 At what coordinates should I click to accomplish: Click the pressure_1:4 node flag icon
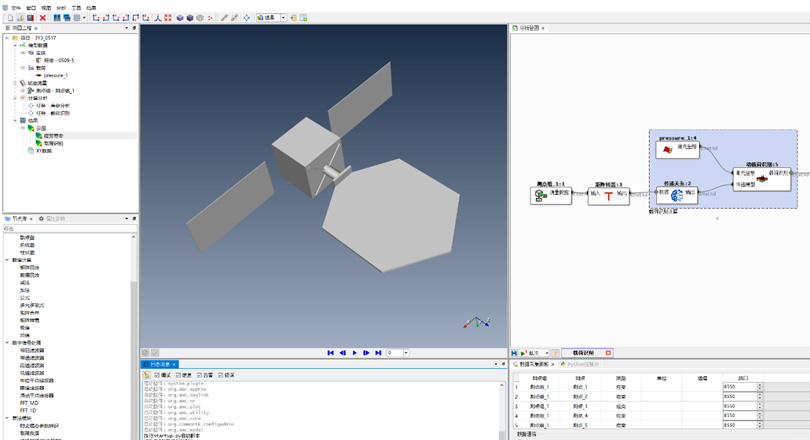(x=667, y=149)
